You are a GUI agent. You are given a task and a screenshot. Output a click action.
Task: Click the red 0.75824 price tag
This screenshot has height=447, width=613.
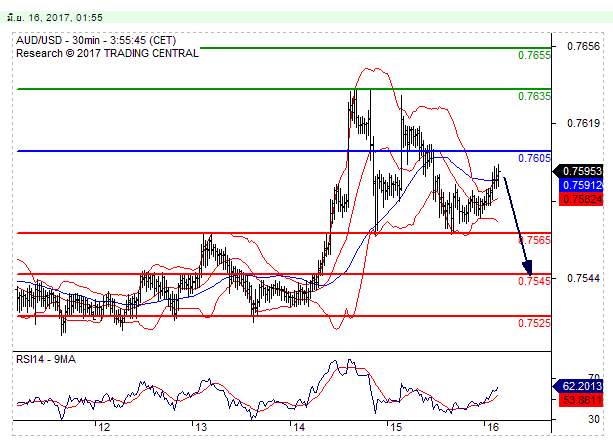click(581, 199)
